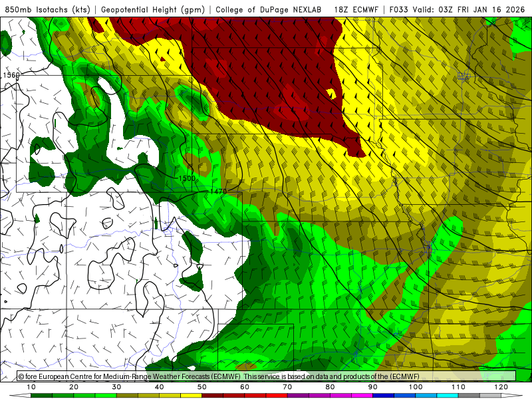
Task: Click the 1560 height contour label
Action: pyautogui.click(x=11, y=75)
